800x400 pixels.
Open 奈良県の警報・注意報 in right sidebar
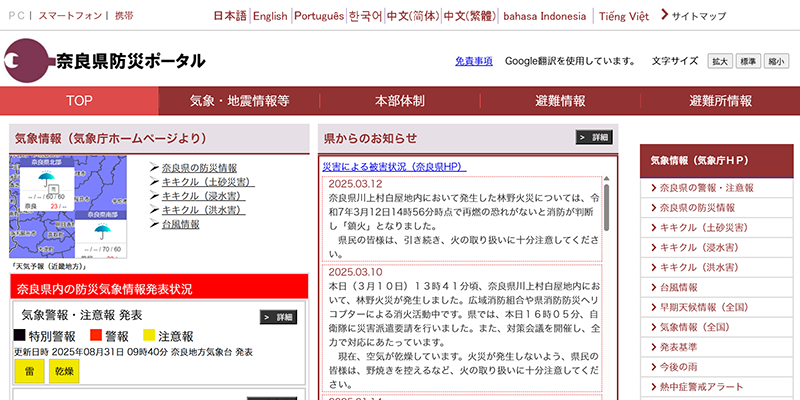[x=706, y=188]
